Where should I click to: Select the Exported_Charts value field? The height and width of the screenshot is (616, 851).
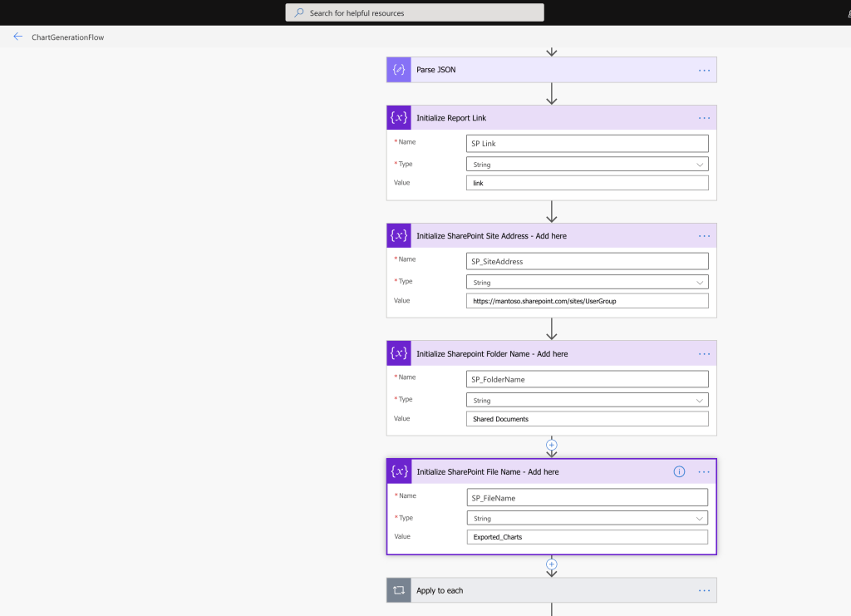pyautogui.click(x=587, y=536)
